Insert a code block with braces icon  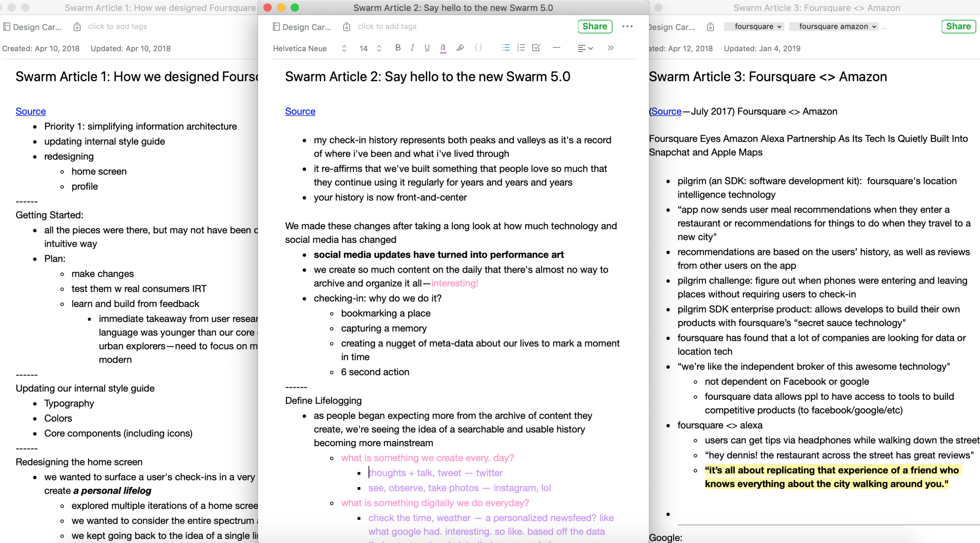[478, 48]
